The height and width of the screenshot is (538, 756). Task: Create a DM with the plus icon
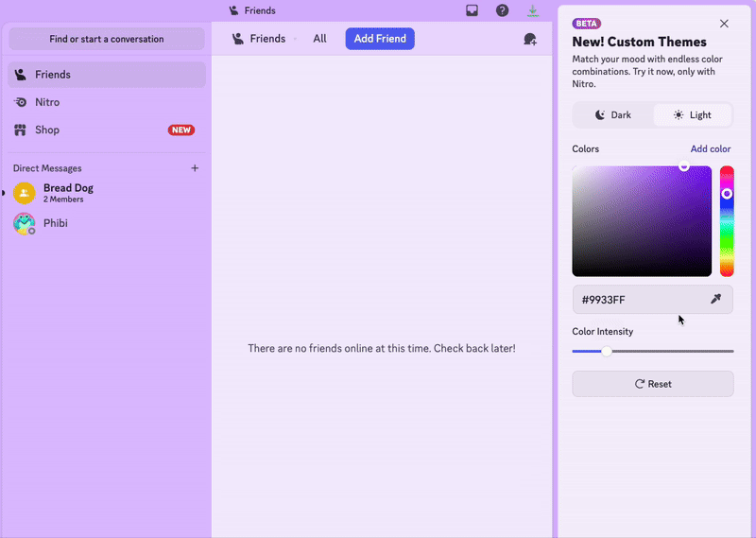point(195,168)
